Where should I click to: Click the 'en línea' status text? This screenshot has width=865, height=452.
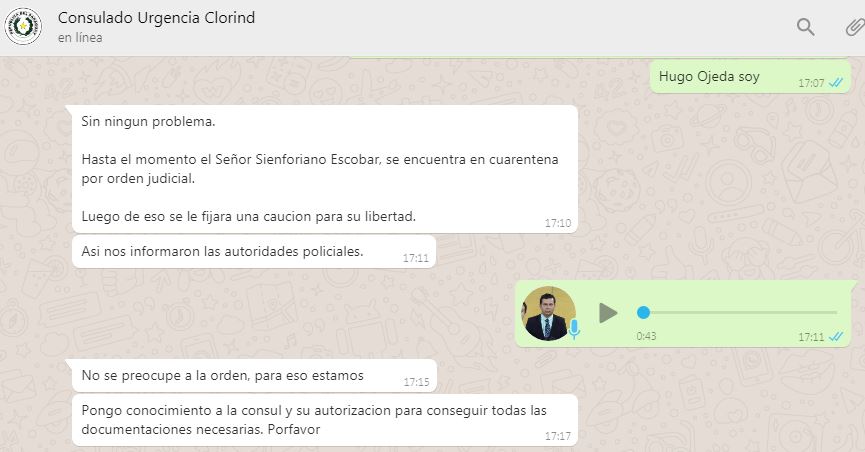click(80, 38)
